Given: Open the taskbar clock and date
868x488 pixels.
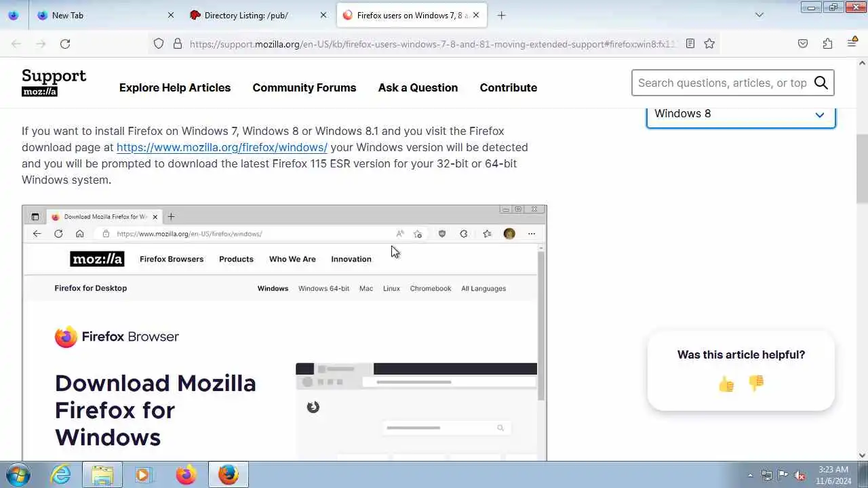Looking at the screenshot, I should 833,475.
